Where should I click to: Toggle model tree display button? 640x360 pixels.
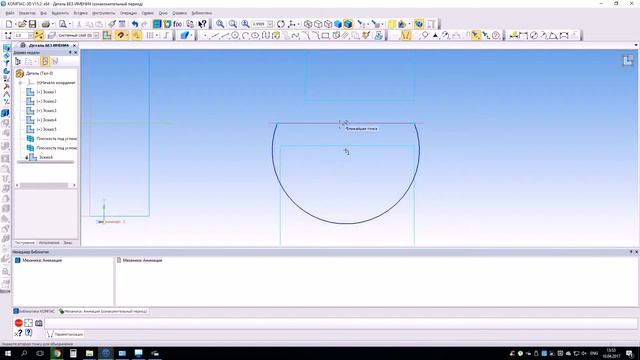click(x=167, y=24)
